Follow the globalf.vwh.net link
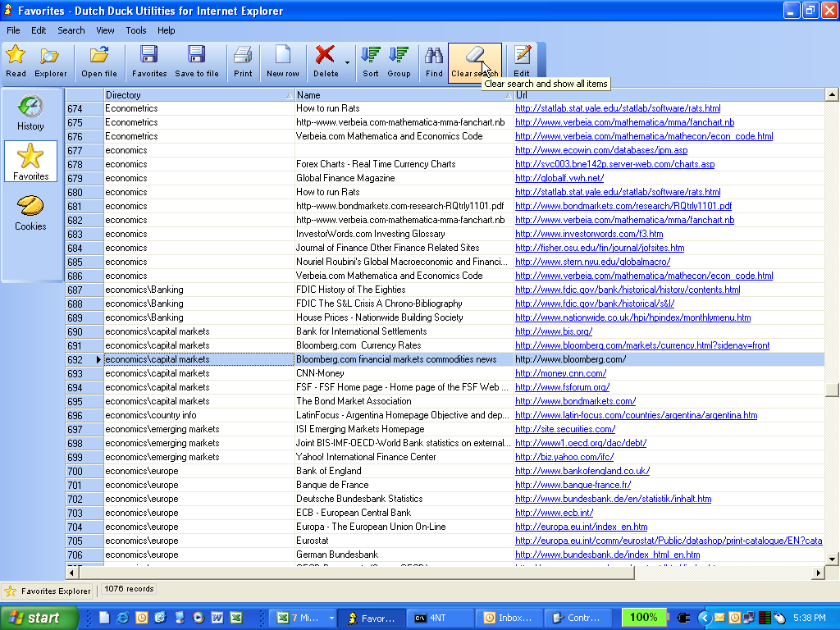Image resolution: width=840 pixels, height=630 pixels. coord(559,178)
